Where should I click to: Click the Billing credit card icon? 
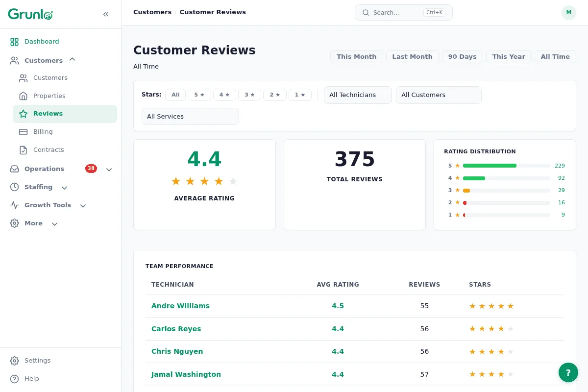(23, 132)
